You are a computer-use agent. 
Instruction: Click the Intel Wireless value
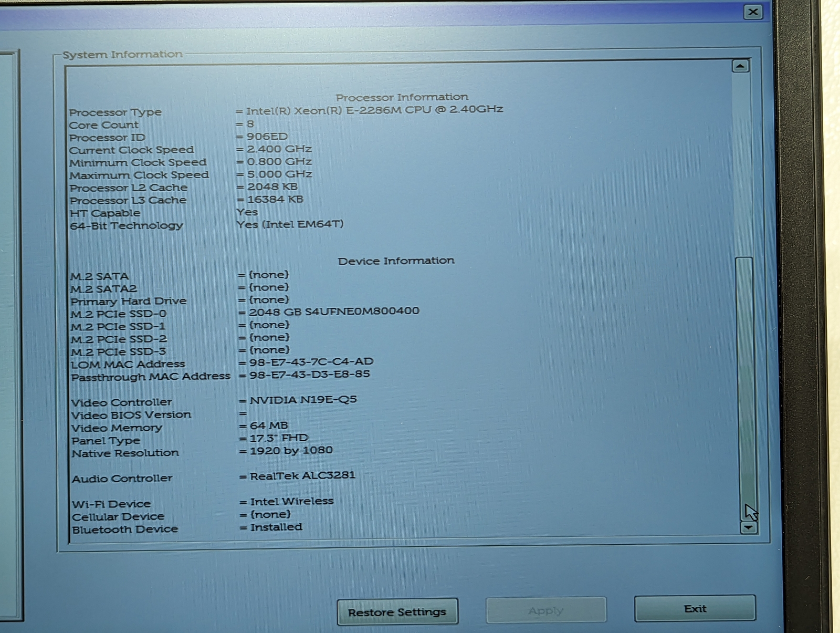pyautogui.click(x=292, y=502)
